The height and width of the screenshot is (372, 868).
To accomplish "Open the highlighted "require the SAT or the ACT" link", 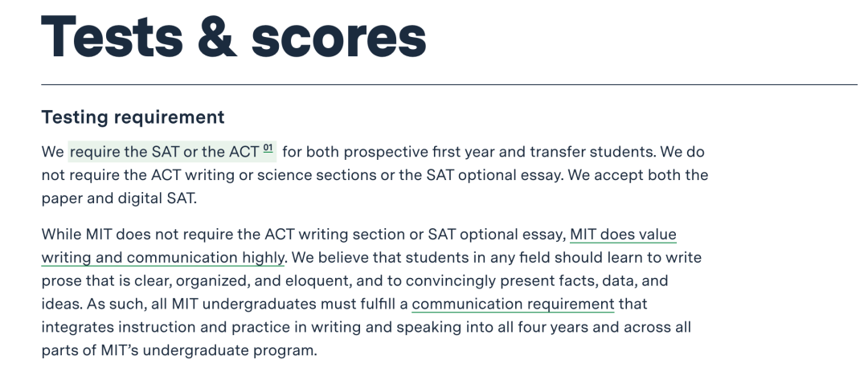I will [165, 152].
